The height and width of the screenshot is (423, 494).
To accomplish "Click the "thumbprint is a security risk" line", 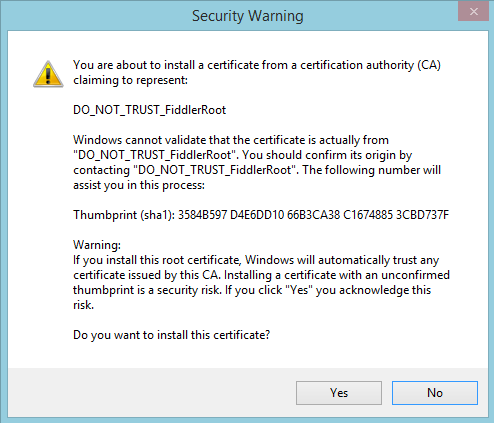I will [252, 290].
